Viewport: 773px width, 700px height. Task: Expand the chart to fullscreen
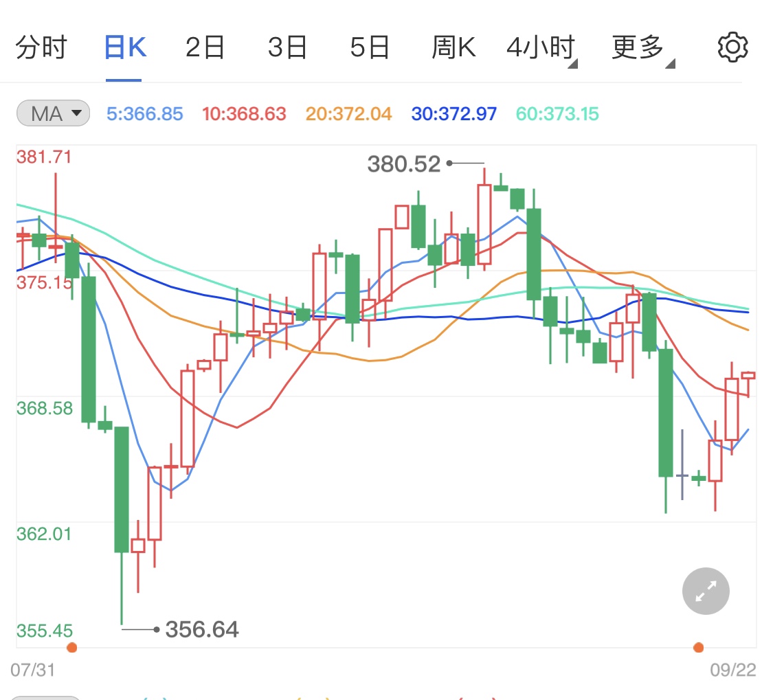click(x=705, y=591)
